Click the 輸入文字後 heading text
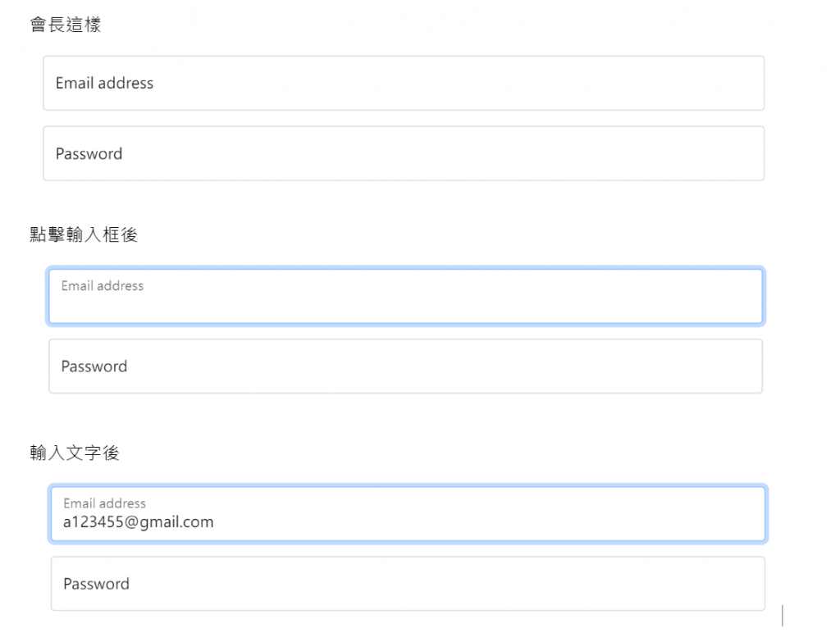Viewport: 840px width, 633px height. tap(75, 453)
